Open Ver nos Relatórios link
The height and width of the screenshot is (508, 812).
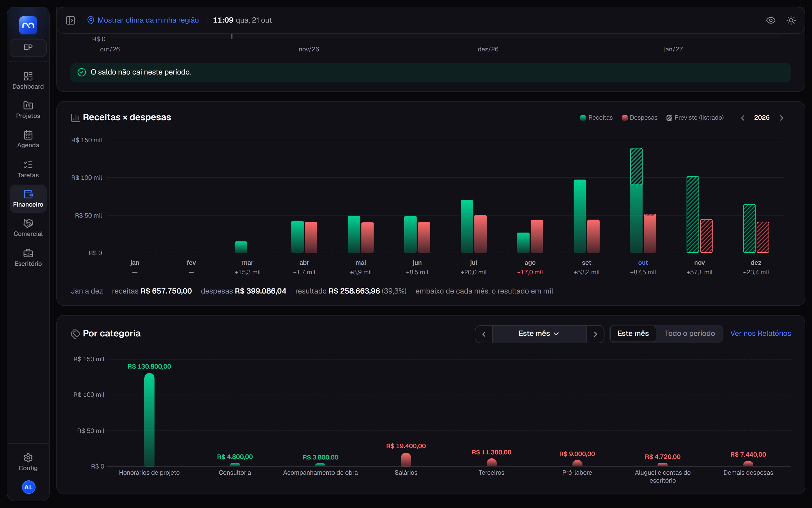tap(761, 333)
